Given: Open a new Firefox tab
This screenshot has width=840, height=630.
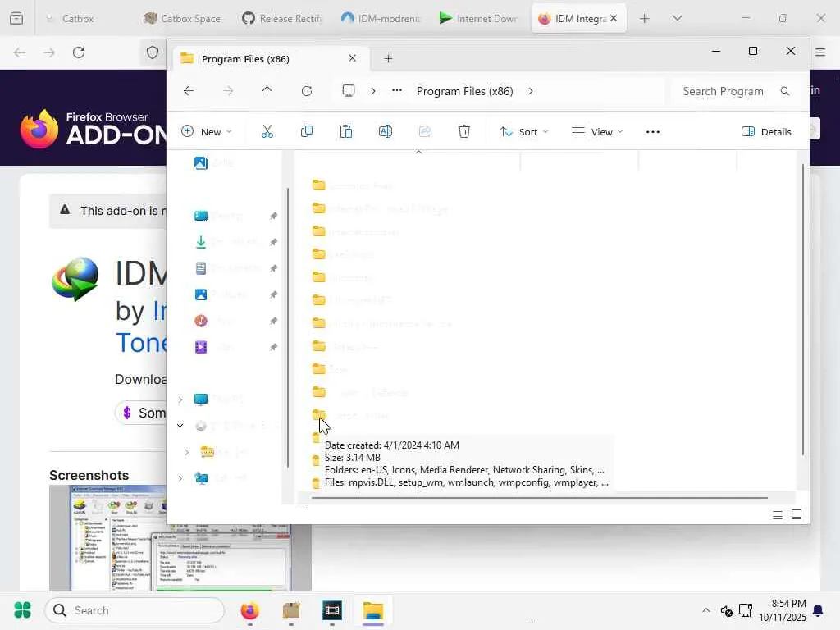Looking at the screenshot, I should pyautogui.click(x=645, y=18).
